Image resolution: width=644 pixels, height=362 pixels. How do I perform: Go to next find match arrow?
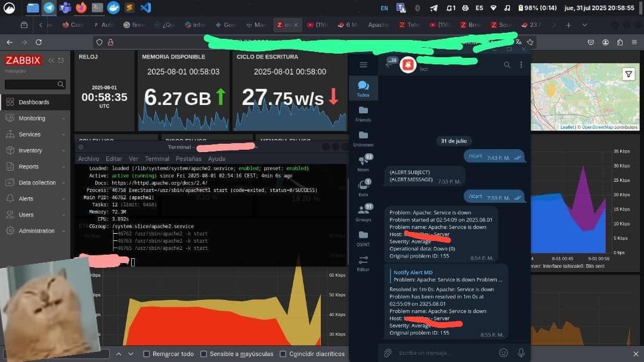(131, 354)
